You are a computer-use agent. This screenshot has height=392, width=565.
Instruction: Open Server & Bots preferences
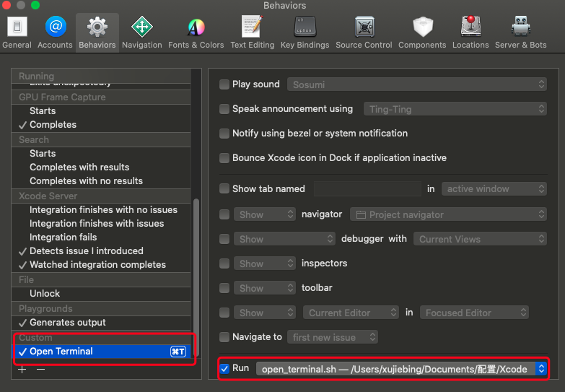point(520,32)
